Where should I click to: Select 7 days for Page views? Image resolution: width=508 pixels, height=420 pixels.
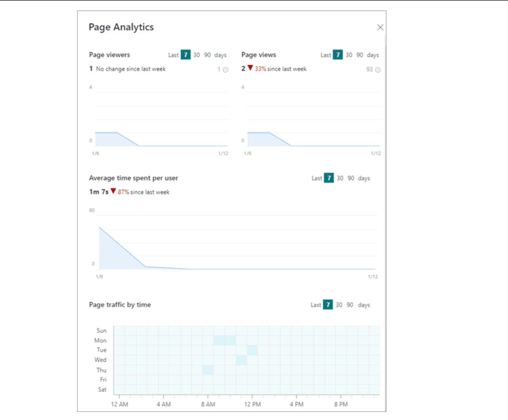point(337,55)
